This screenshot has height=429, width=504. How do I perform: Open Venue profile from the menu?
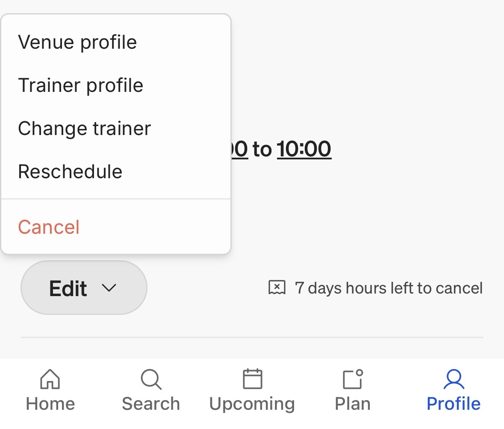point(116,42)
